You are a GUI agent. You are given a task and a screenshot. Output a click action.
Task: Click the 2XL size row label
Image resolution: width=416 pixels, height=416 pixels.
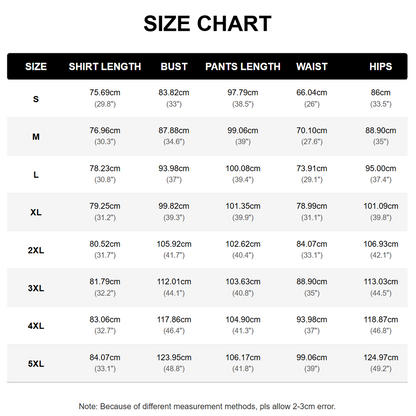(x=36, y=250)
